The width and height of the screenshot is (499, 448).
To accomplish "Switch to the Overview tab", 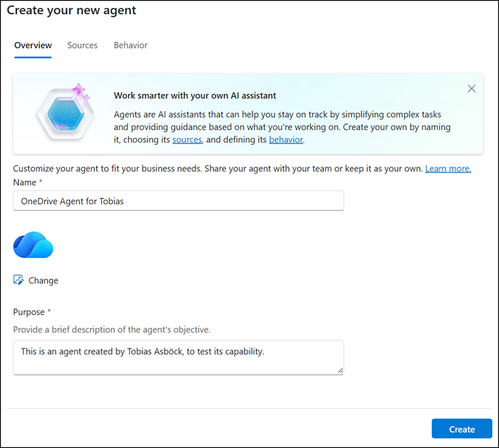I will [33, 45].
